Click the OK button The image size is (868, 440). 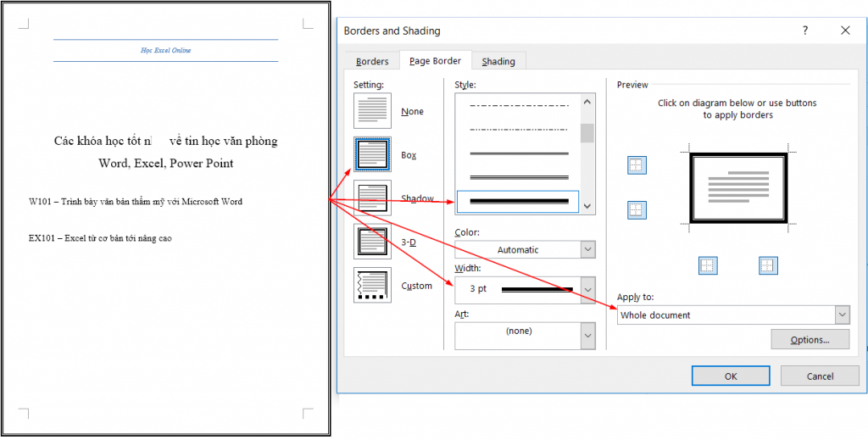[x=730, y=376]
